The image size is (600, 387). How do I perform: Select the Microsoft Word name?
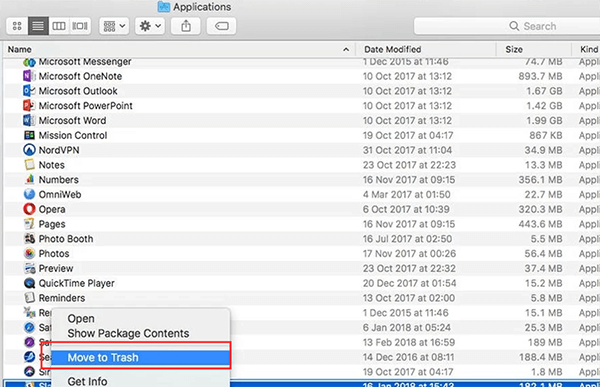[x=72, y=121]
